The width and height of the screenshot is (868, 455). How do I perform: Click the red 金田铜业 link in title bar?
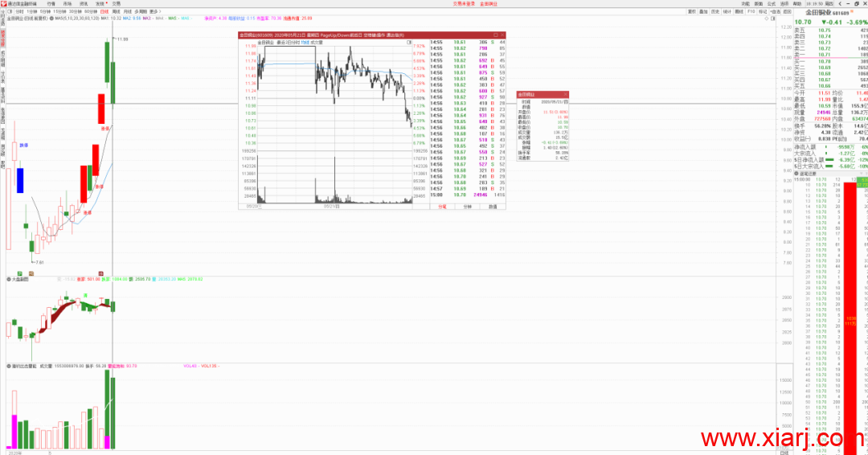pyautogui.click(x=489, y=4)
